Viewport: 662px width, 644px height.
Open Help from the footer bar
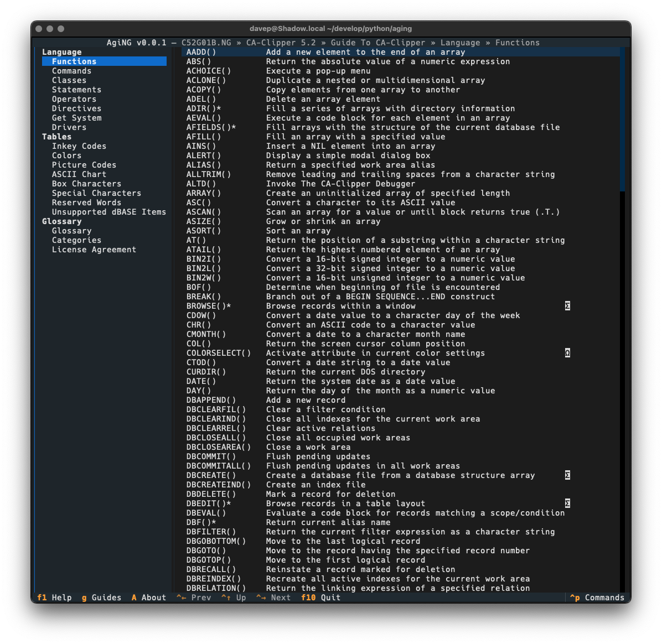[54, 598]
